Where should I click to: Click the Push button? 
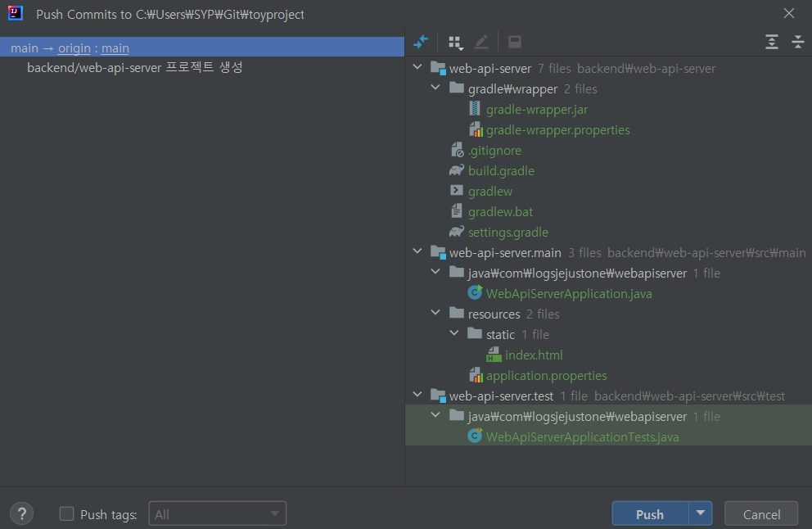[x=651, y=513]
